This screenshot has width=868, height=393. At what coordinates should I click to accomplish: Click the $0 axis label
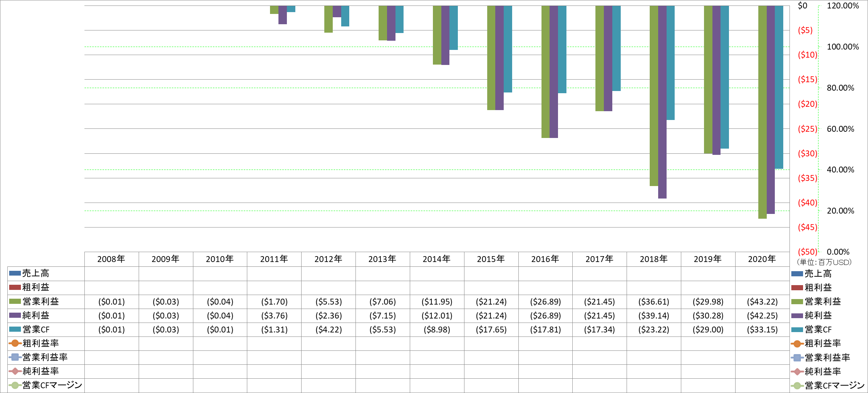[x=802, y=6]
